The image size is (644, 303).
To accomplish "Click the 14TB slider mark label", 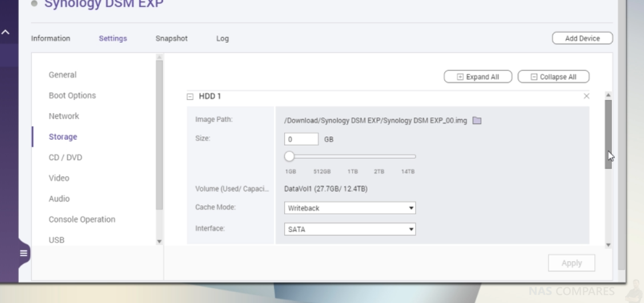I will [x=408, y=172].
